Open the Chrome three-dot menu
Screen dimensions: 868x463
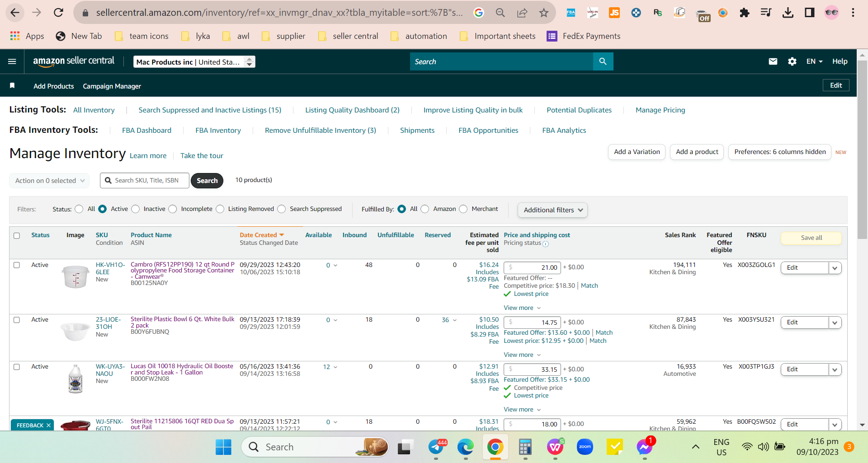[853, 13]
